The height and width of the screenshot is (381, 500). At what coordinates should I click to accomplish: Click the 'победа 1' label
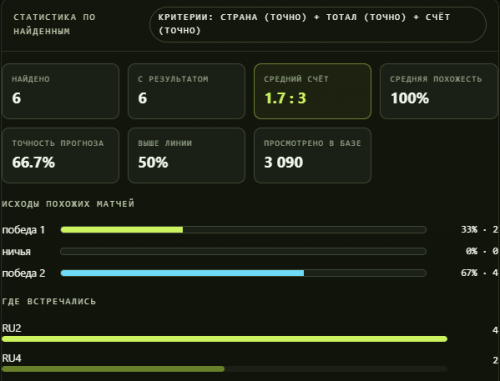23,230
